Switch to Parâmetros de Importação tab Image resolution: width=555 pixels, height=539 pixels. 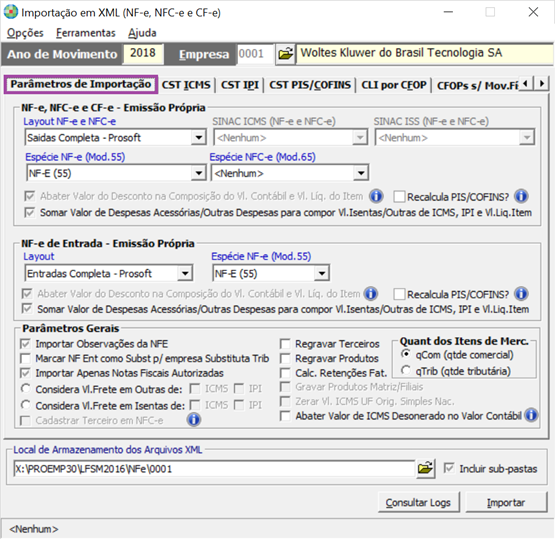pyautogui.click(x=81, y=84)
